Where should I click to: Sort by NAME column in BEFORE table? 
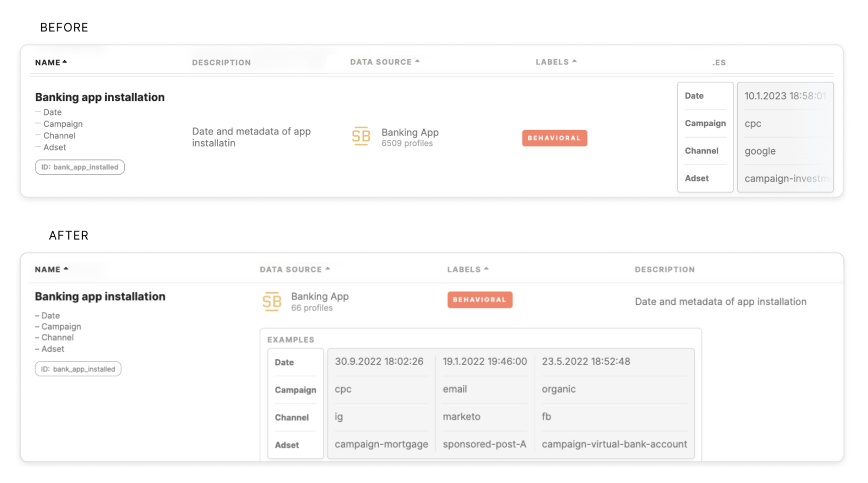[x=51, y=62]
